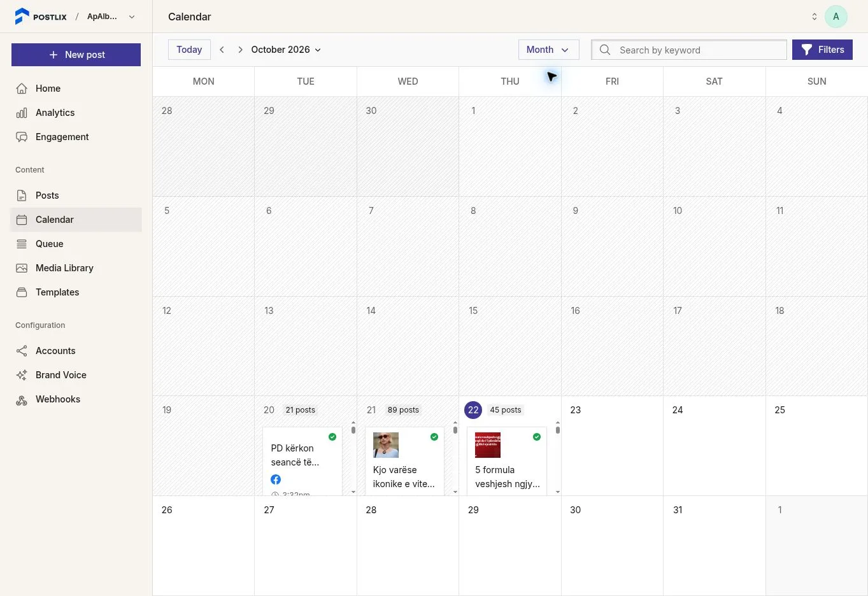Open the Home page icon
The width and height of the screenshot is (868, 596).
pos(22,89)
